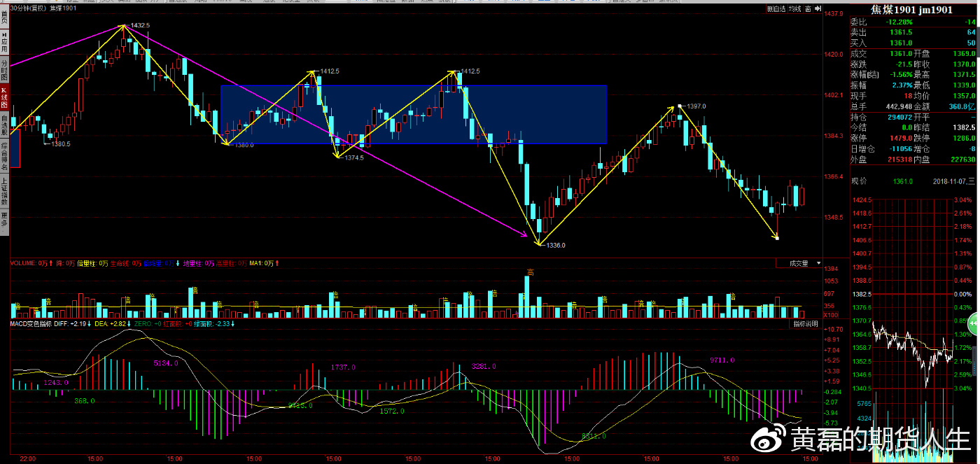This screenshot has height=464, width=980.
Task: Open the 综合排名 sidebar tab
Action: 4,157
